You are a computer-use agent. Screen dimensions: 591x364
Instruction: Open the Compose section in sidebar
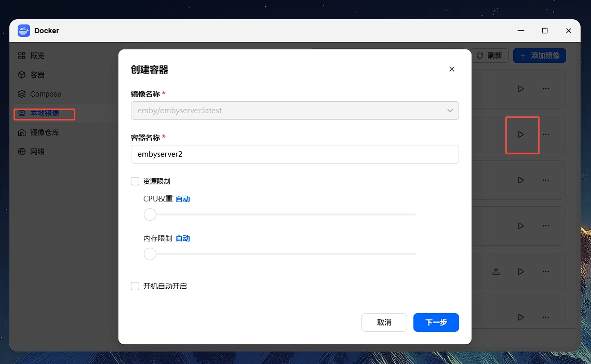click(39, 94)
